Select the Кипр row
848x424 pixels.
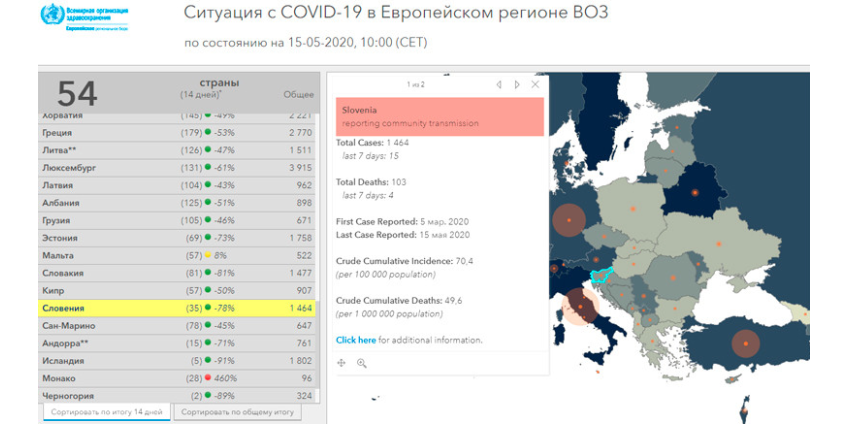point(177,290)
